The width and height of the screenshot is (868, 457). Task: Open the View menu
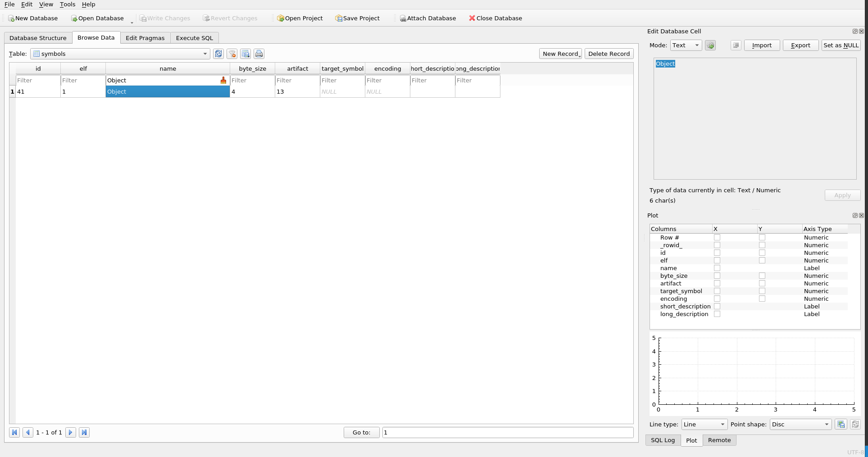click(46, 5)
